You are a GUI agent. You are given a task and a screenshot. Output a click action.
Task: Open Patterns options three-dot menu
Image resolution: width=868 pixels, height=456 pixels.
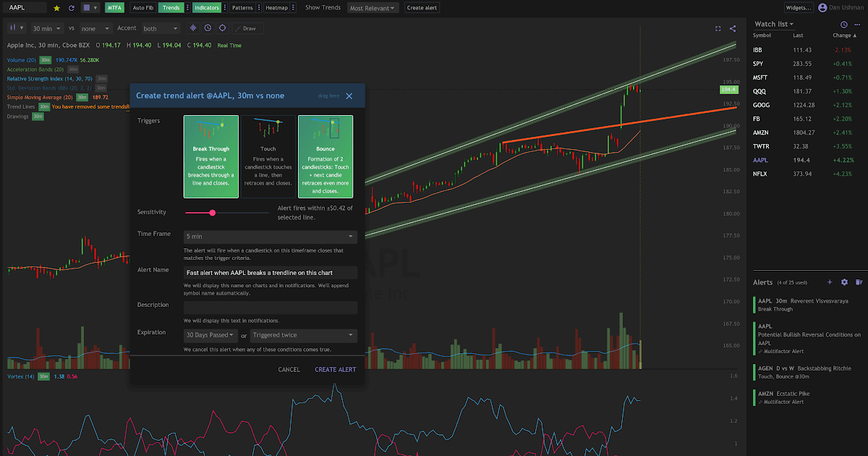pyautogui.click(x=259, y=8)
